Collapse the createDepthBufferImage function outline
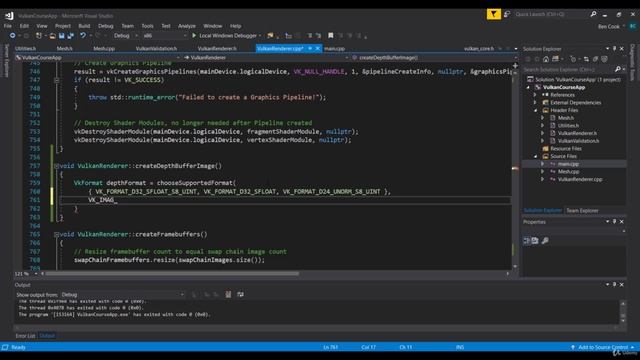 (56, 166)
